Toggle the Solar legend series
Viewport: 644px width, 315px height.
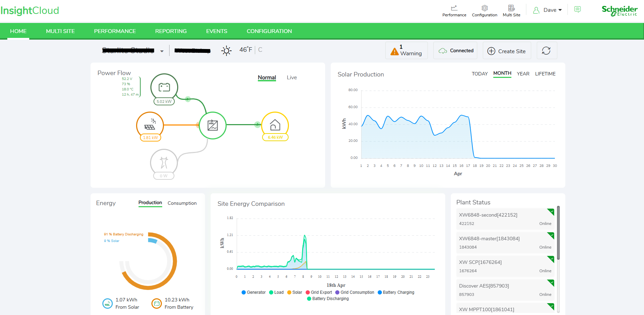[x=294, y=292]
